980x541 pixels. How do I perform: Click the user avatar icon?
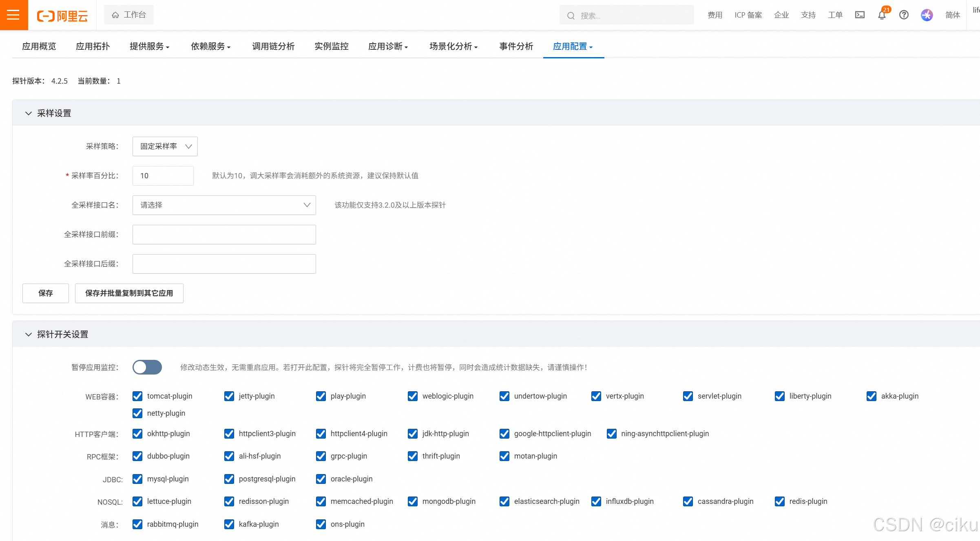coord(927,15)
